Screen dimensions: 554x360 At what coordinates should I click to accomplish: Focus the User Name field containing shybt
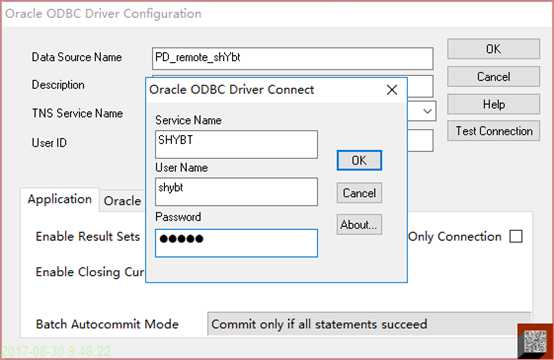tap(236, 191)
